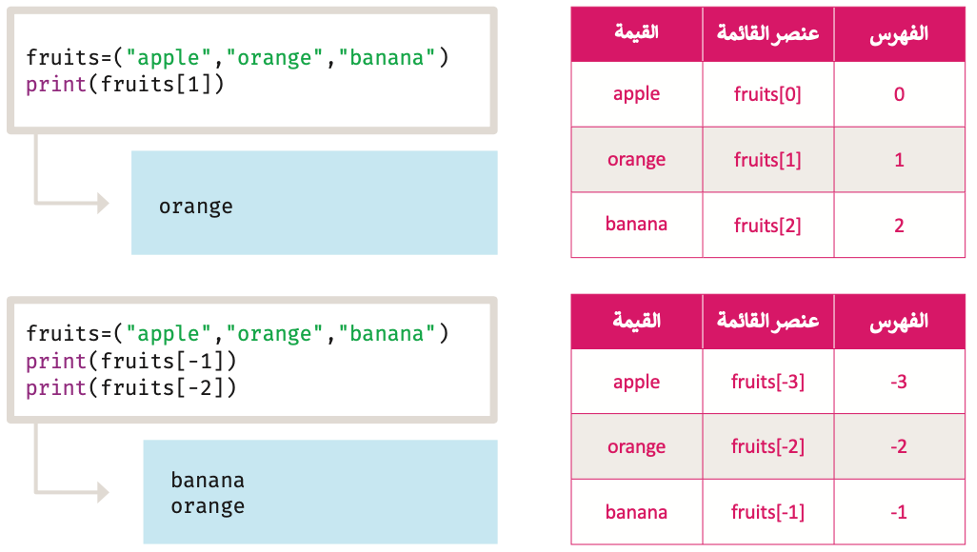This screenshot has height=552, width=977.
Task: Select the fruits[1] cell in the top table
Action: tap(768, 160)
